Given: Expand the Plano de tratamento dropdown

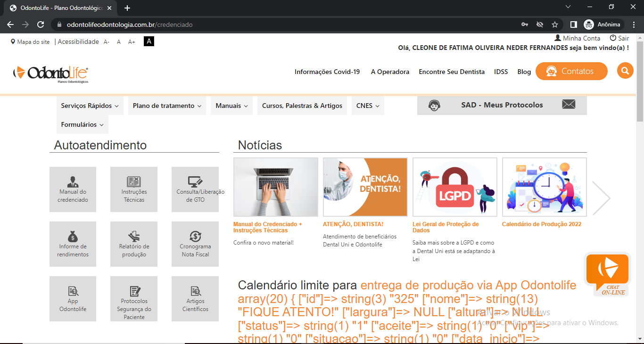Looking at the screenshot, I should [167, 106].
